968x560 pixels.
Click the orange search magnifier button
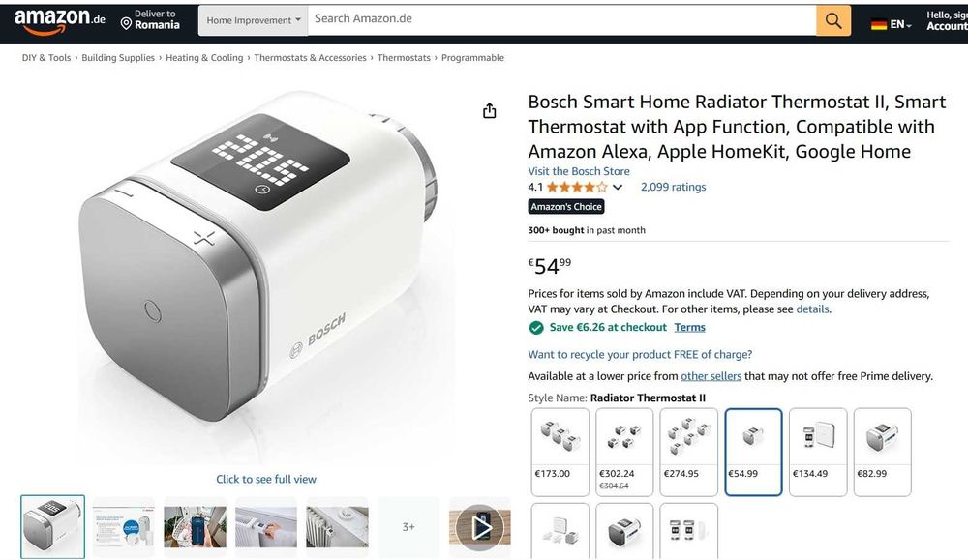832,20
